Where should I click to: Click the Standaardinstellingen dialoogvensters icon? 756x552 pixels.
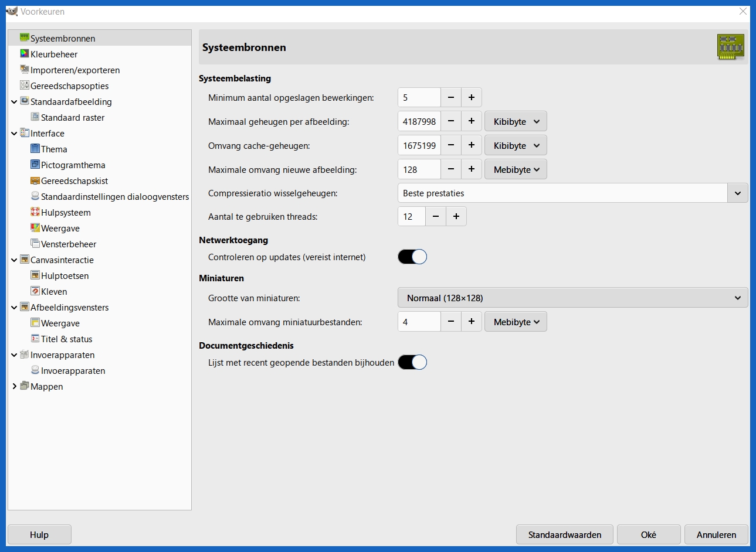tap(35, 196)
